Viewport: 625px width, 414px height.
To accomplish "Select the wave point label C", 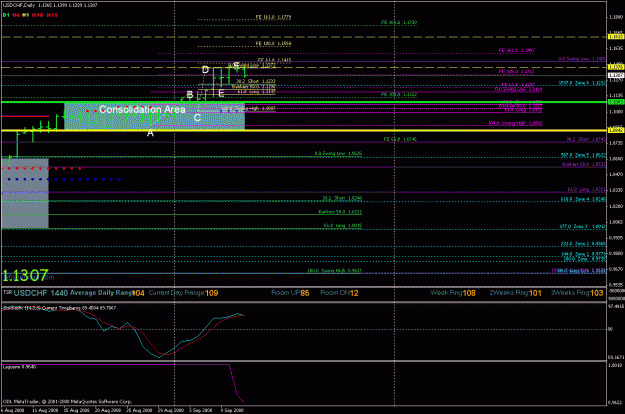I will (x=197, y=118).
